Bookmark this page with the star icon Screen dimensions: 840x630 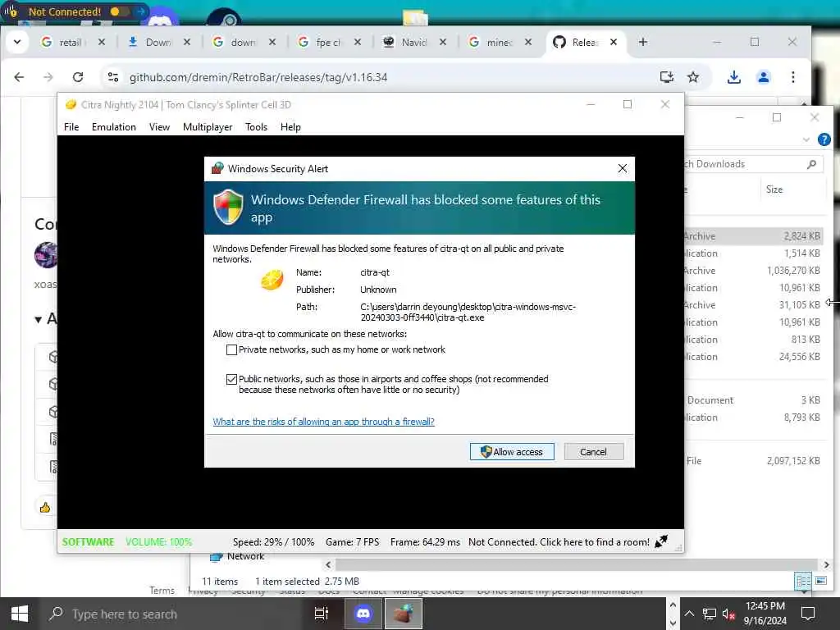[x=693, y=77]
